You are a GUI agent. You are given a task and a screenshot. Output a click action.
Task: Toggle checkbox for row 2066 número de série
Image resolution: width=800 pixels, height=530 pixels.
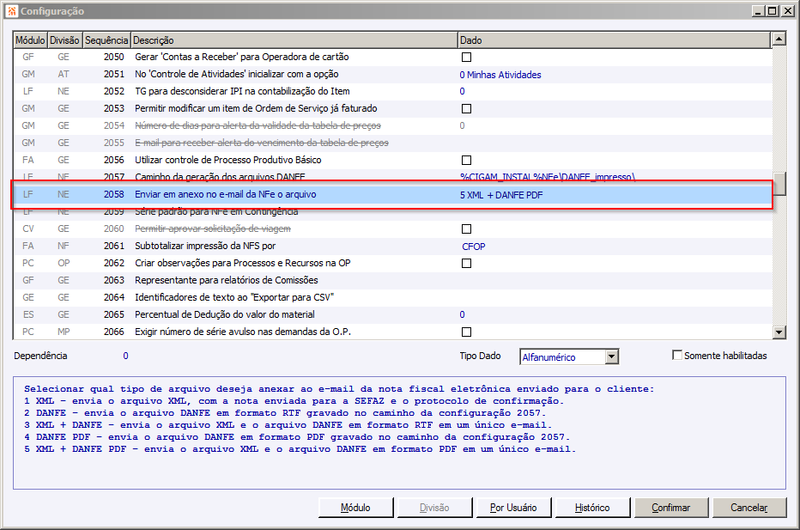pos(466,332)
